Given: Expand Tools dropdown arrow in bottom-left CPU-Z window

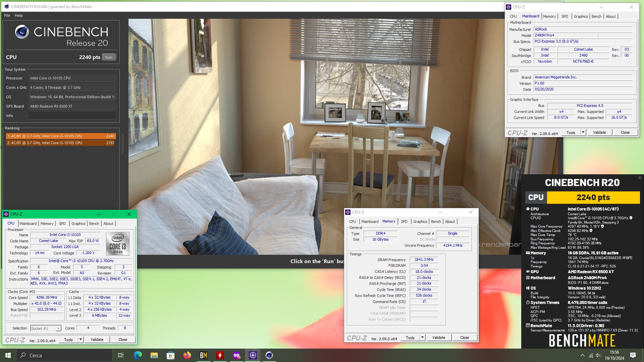Looking at the screenshot, I should [x=80, y=340].
